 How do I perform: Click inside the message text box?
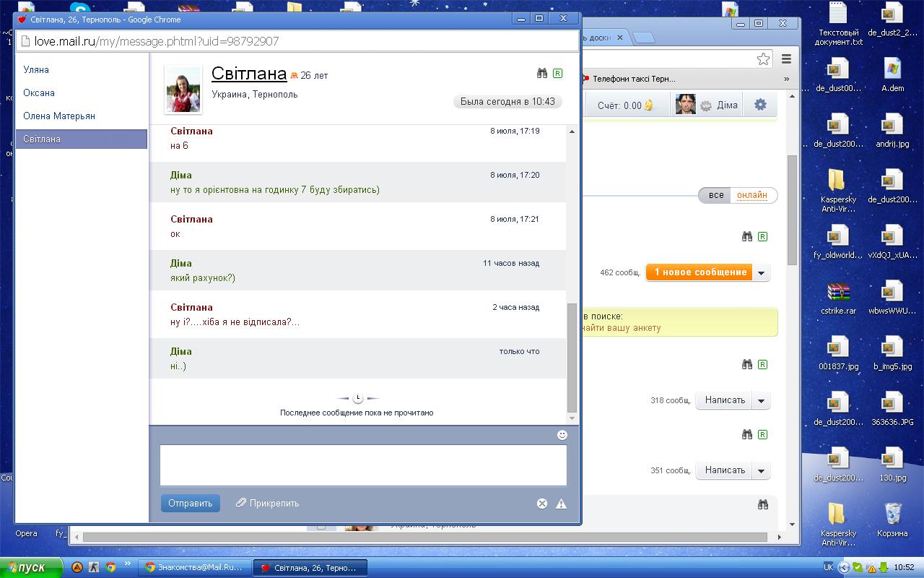pyautogui.click(x=363, y=465)
